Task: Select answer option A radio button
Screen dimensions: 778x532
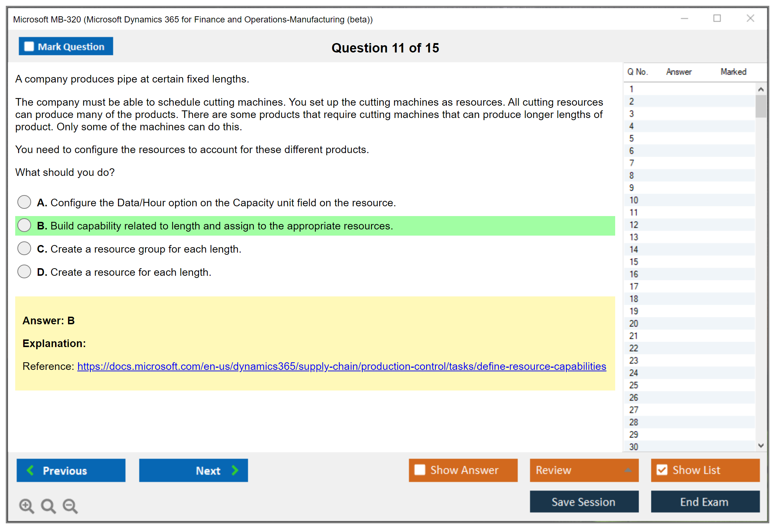Action: point(24,202)
